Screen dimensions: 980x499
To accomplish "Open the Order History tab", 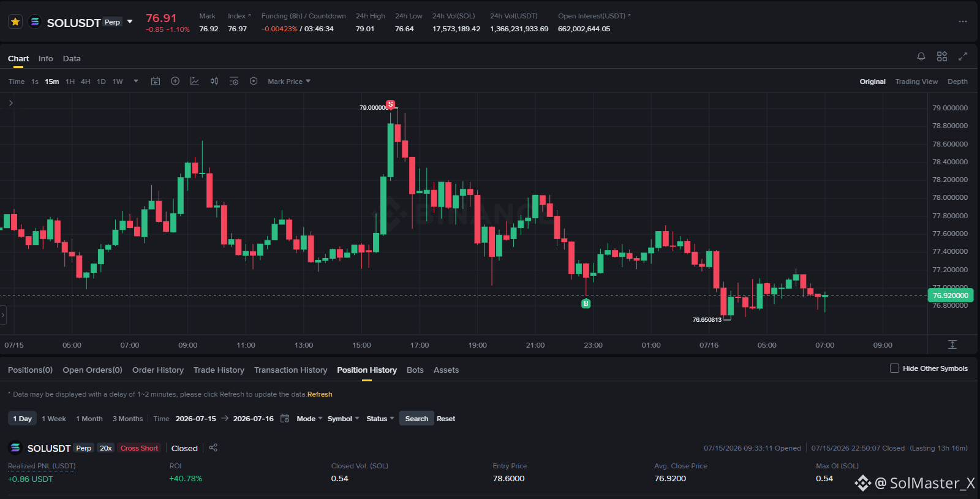I will click(158, 370).
